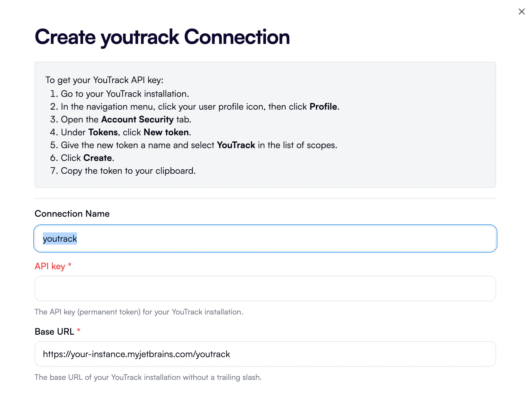Select the highlighted youtrack text
This screenshot has height=410, width=532.
coord(60,238)
